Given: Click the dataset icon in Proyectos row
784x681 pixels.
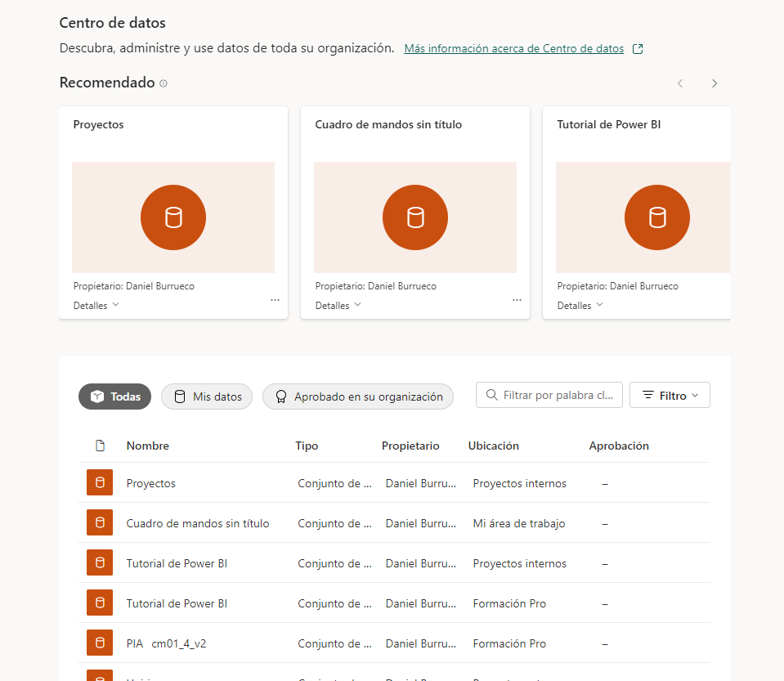Looking at the screenshot, I should [x=100, y=483].
